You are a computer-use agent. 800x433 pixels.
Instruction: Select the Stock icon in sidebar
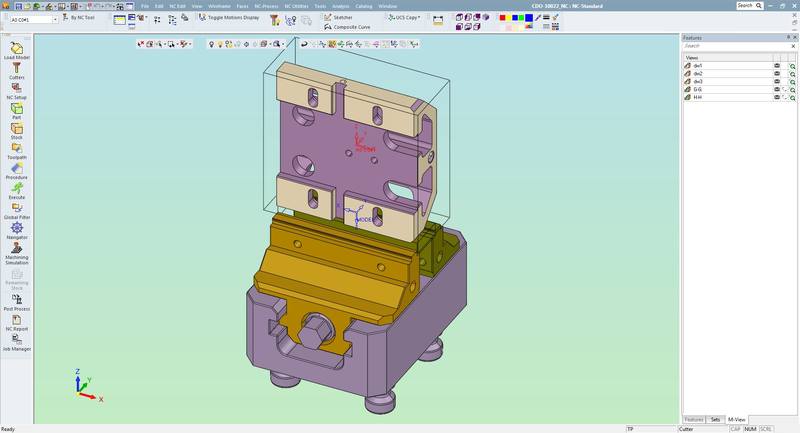pyautogui.click(x=17, y=128)
